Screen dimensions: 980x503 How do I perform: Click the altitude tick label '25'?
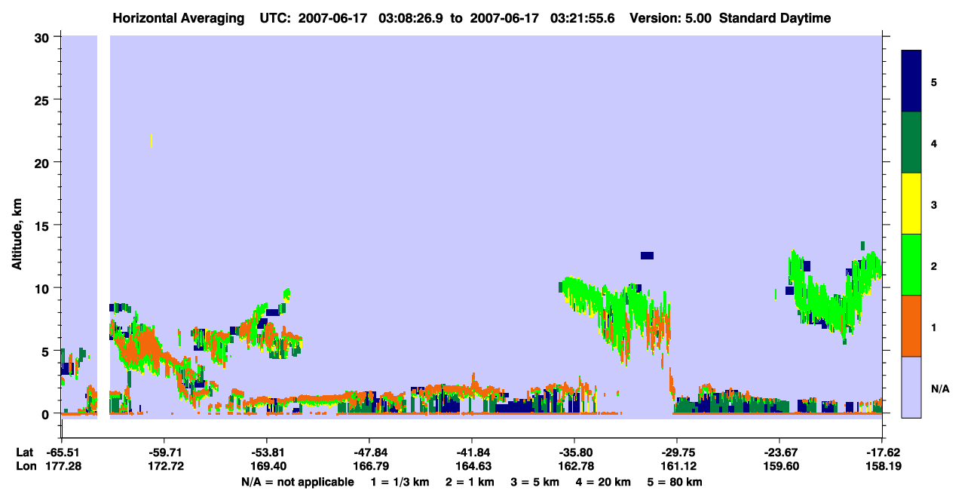pyautogui.click(x=44, y=100)
